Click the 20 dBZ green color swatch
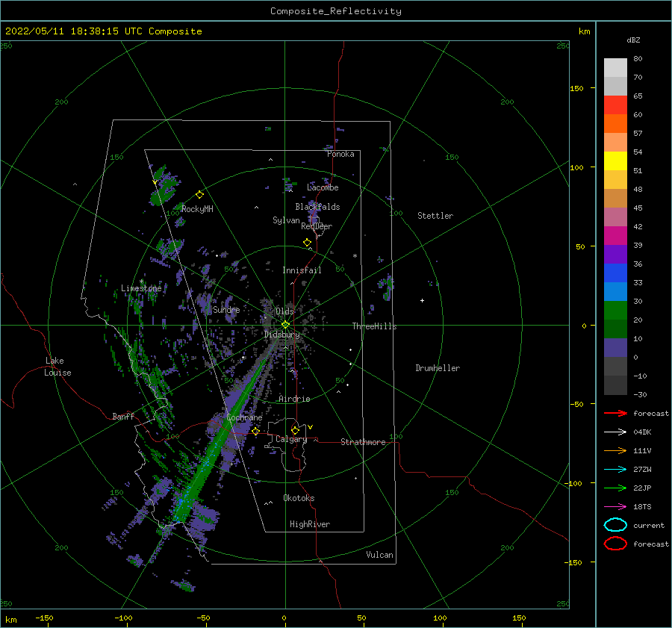 click(615, 311)
